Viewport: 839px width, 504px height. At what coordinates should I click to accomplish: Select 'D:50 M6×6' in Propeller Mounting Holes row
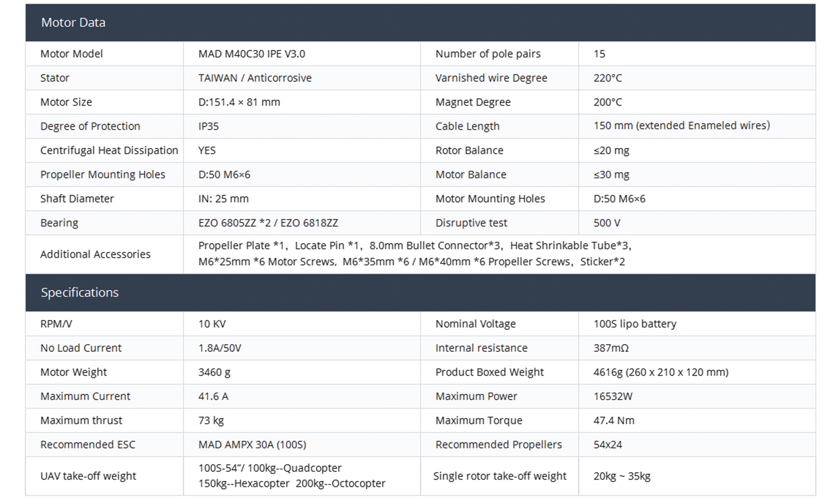[x=224, y=174]
